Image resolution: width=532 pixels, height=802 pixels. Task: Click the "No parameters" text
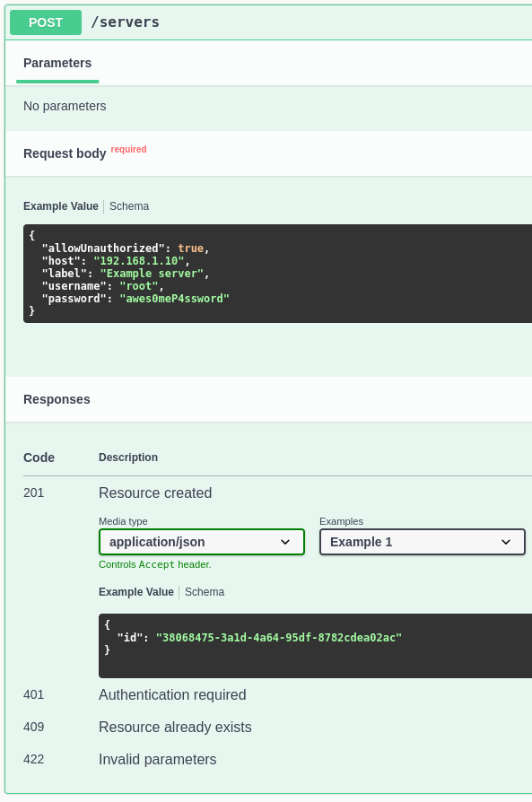[x=65, y=106]
